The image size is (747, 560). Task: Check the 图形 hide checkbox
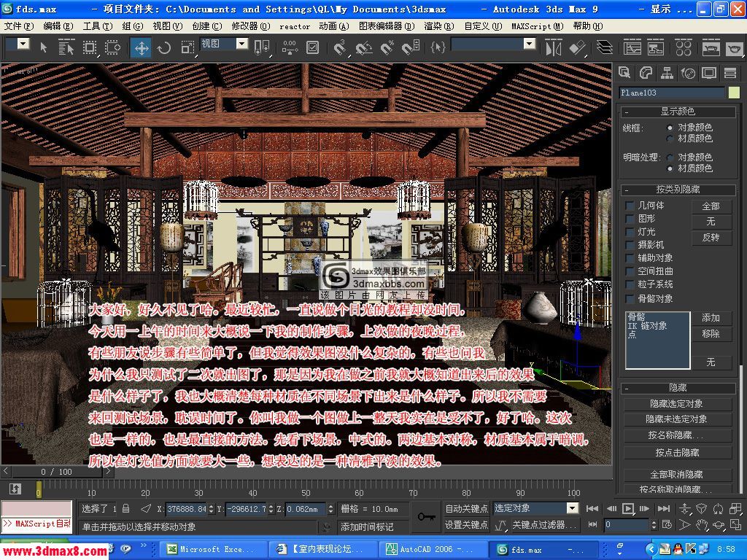click(x=630, y=219)
